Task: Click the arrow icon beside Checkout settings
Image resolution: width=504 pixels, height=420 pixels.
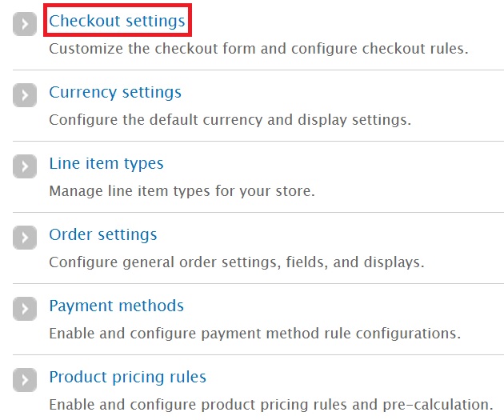Action: coord(25,24)
